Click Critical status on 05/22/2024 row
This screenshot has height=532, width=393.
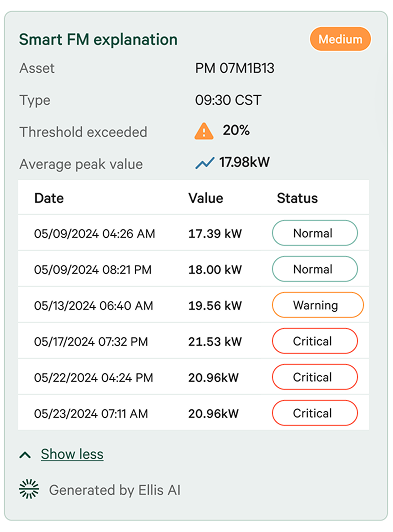pyautogui.click(x=315, y=377)
